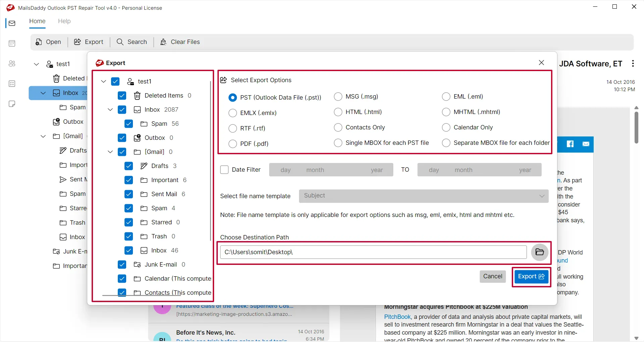Open the Tasks view in the sidebar

12,84
